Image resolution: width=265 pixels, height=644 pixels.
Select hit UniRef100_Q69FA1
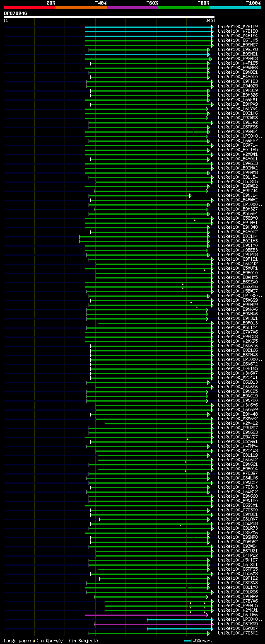238,100
